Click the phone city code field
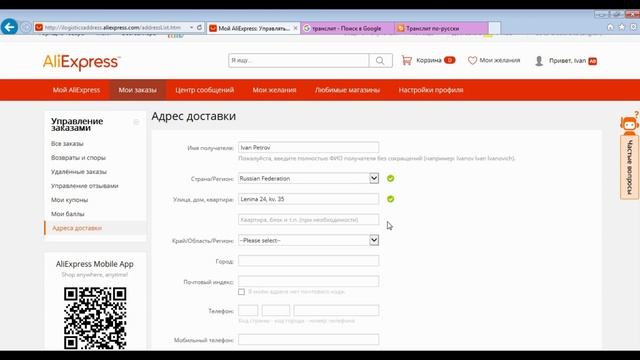Screen dimensions: 640x360 click(276, 310)
